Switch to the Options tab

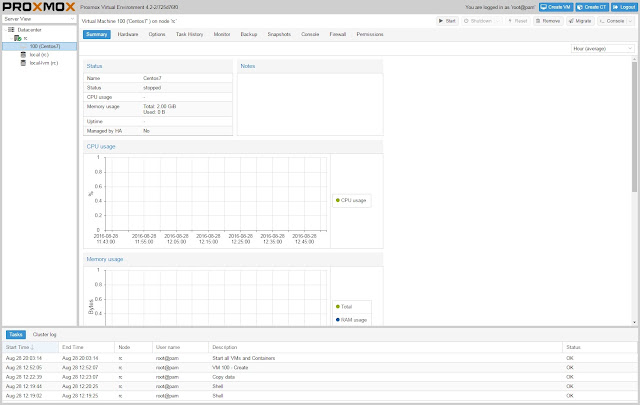(x=157, y=34)
